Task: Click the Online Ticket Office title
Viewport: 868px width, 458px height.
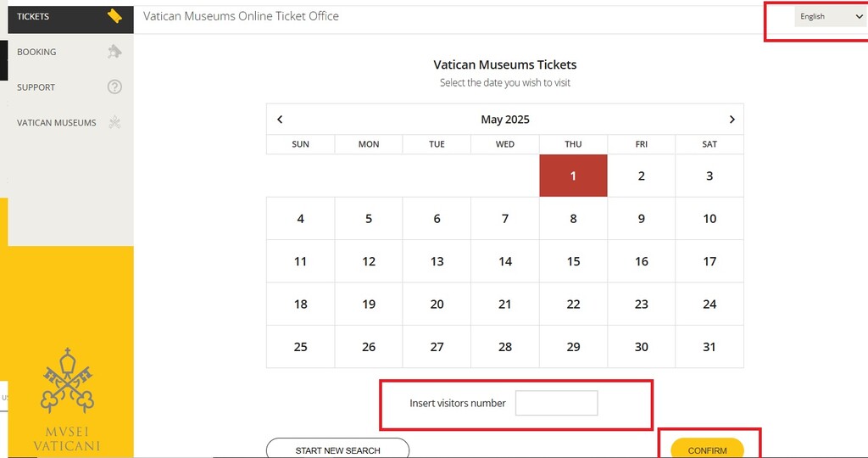Action: (241, 16)
